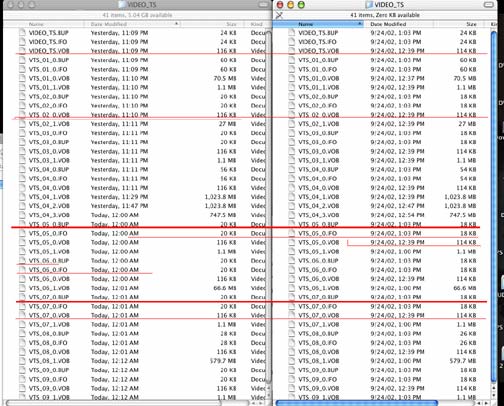Click the right window vertical scrollbar
504x406 pixels.
coord(494,207)
